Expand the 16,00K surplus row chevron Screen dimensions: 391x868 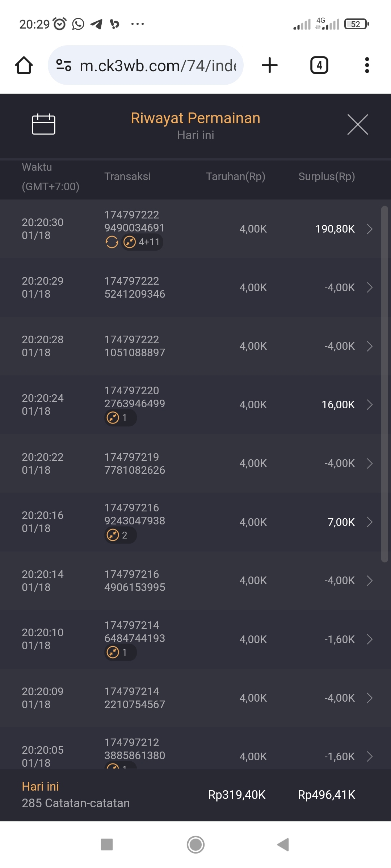(x=369, y=405)
